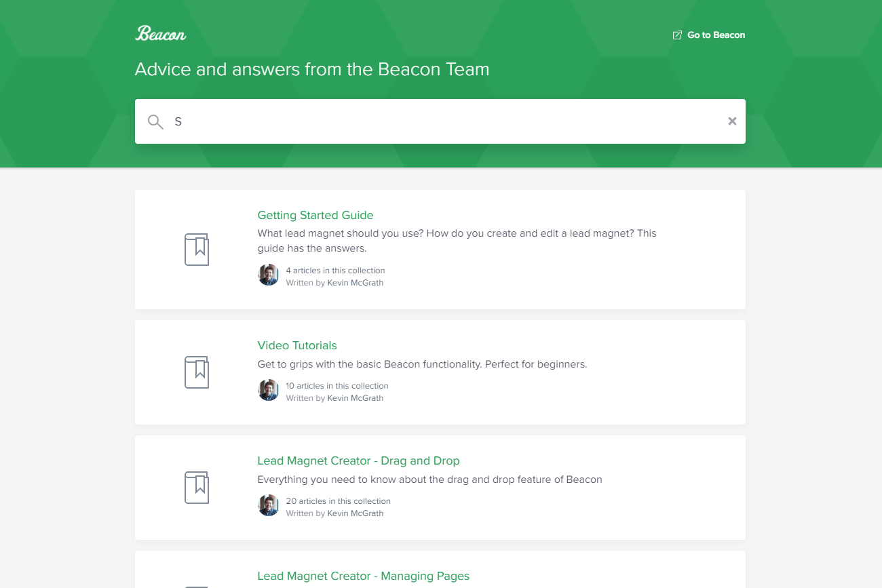Open the Go to Beacon link

point(708,35)
